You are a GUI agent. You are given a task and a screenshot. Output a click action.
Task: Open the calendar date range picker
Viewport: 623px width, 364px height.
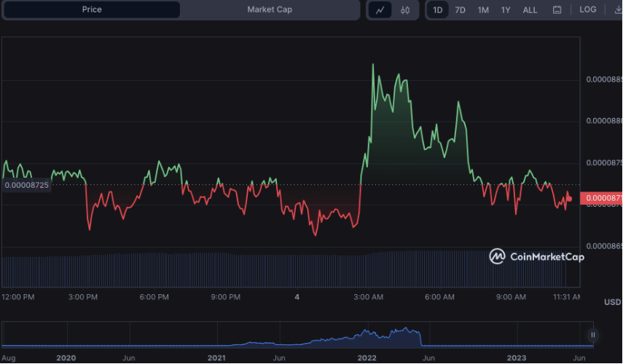(x=557, y=10)
